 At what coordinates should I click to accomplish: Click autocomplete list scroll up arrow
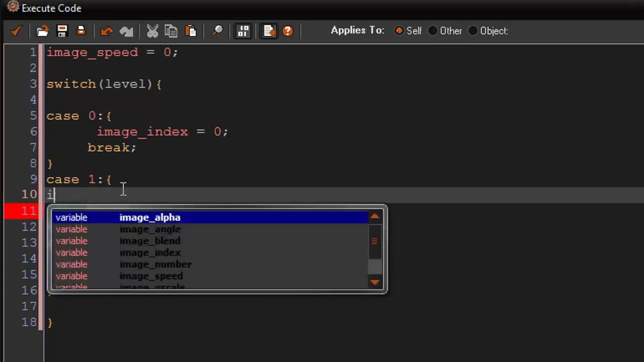[x=375, y=217]
